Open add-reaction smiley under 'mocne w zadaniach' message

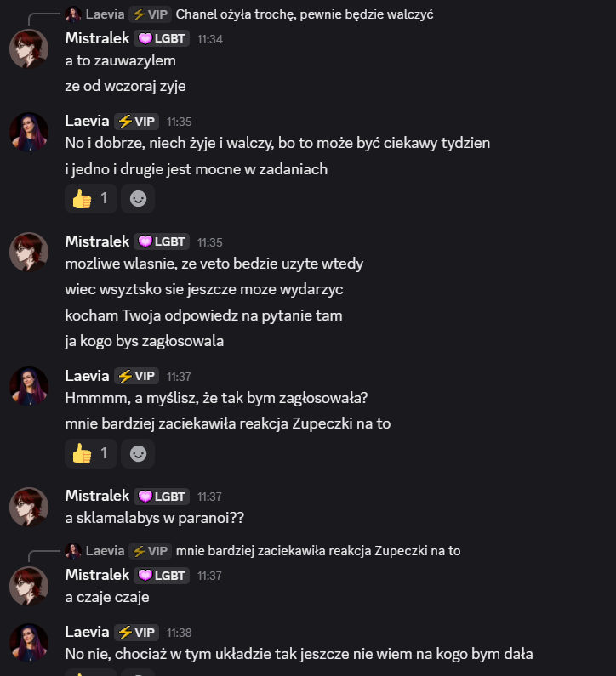click(138, 198)
